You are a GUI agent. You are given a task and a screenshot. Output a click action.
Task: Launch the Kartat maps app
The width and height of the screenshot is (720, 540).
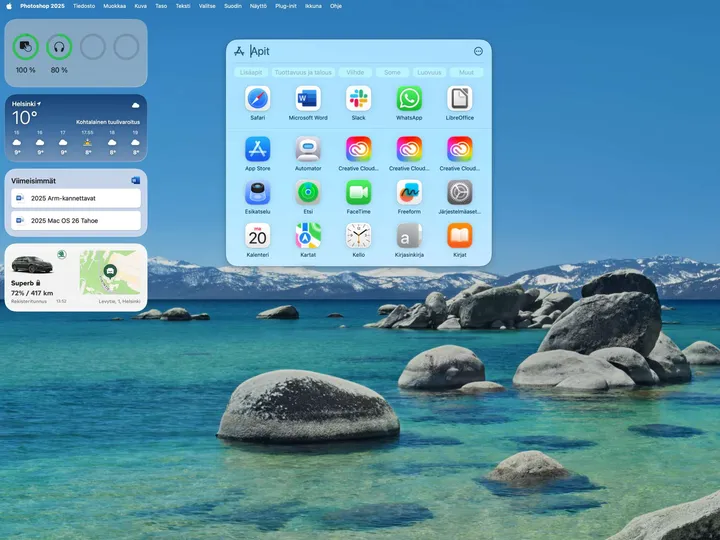(308, 236)
